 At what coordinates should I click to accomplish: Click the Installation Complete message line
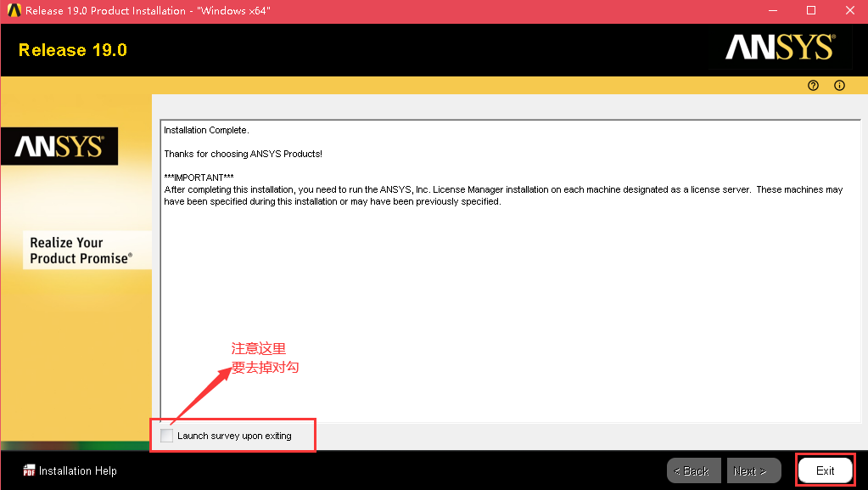click(206, 130)
